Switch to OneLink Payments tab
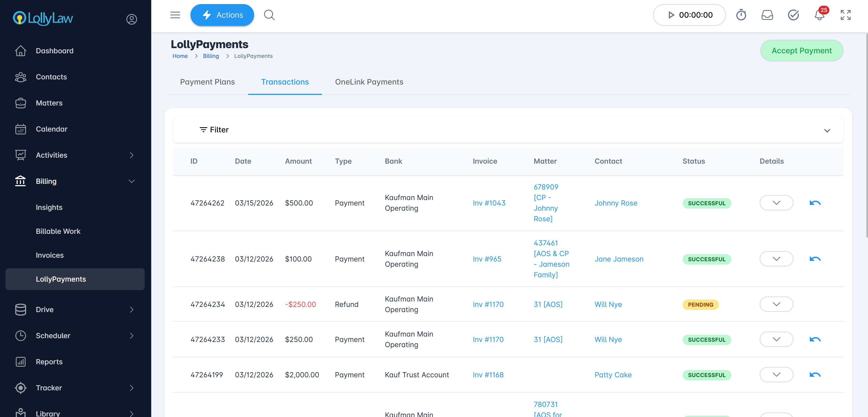 369,82
